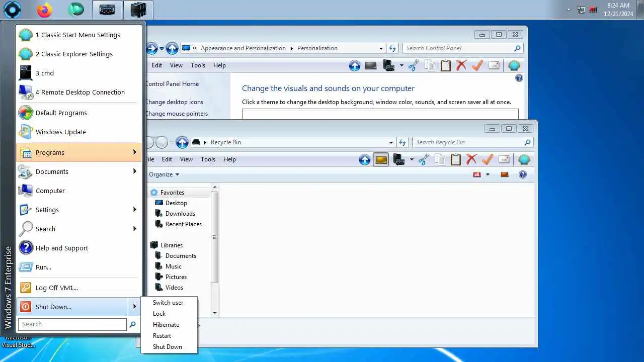
Task: Click Control Panel Home link
Action: [172, 84]
